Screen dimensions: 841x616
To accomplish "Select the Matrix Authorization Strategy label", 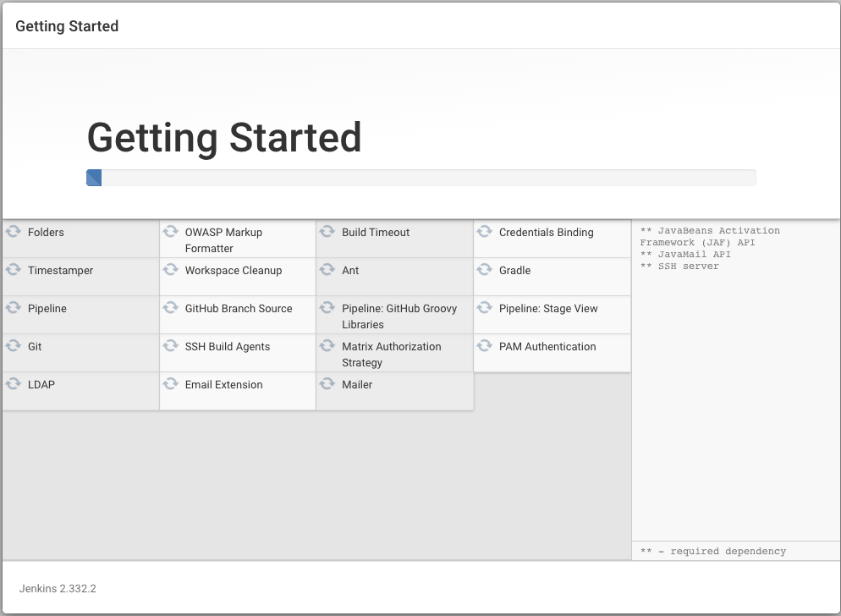I will pyautogui.click(x=392, y=355).
